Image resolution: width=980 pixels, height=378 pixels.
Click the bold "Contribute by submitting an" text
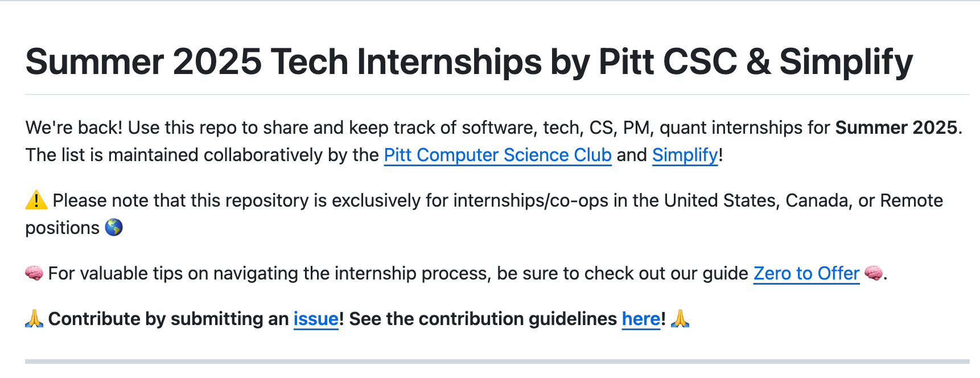pyautogui.click(x=168, y=319)
